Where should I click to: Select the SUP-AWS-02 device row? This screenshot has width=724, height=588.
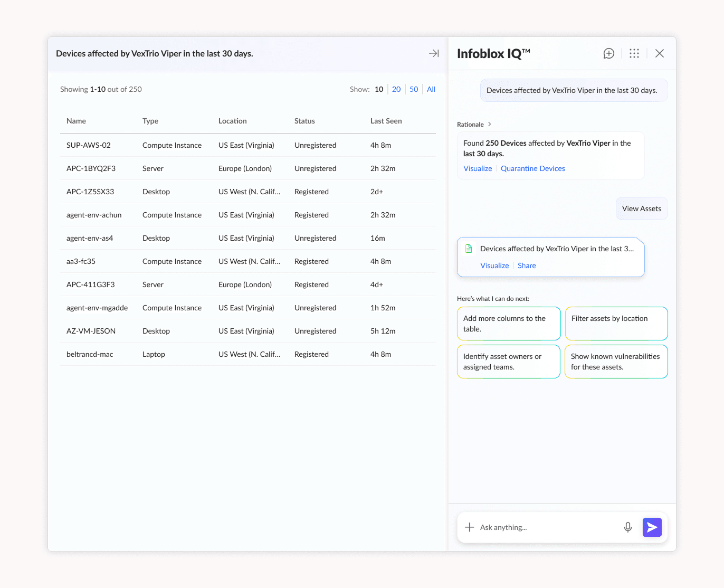pos(248,145)
